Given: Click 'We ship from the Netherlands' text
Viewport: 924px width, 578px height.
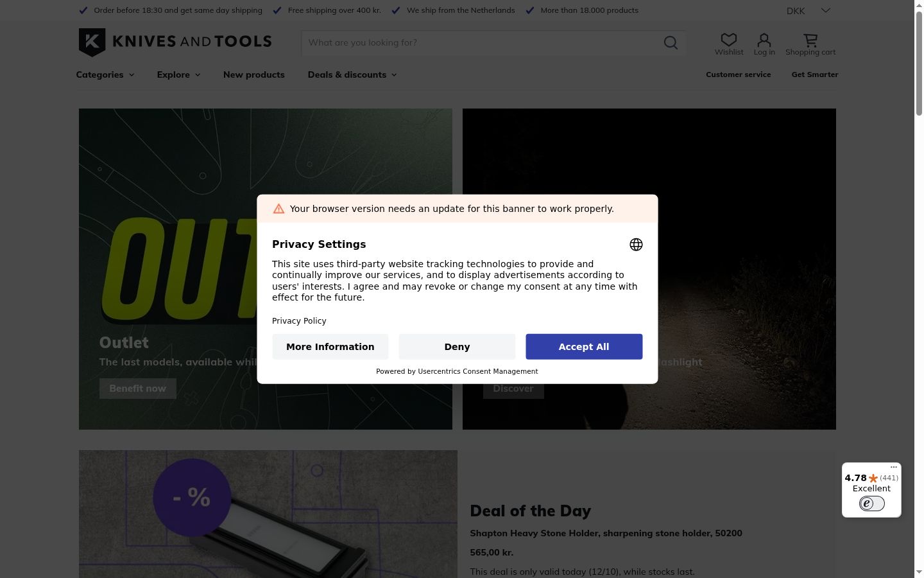Looking at the screenshot, I should coord(461,10).
